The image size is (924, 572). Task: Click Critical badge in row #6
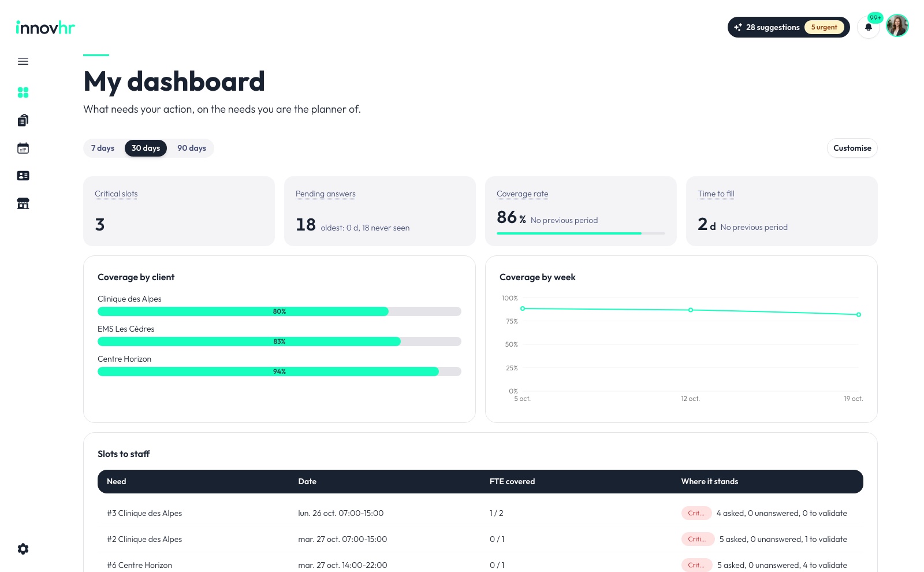point(696,565)
